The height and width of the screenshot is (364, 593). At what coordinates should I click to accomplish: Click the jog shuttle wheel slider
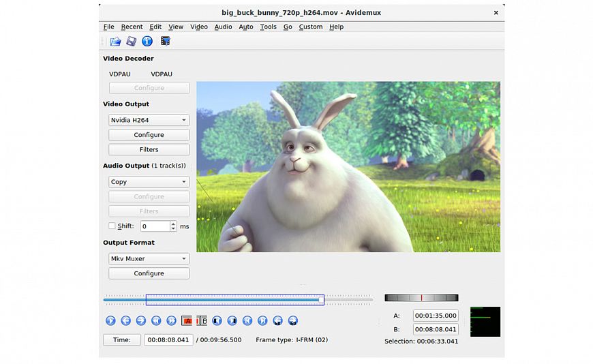click(421, 298)
